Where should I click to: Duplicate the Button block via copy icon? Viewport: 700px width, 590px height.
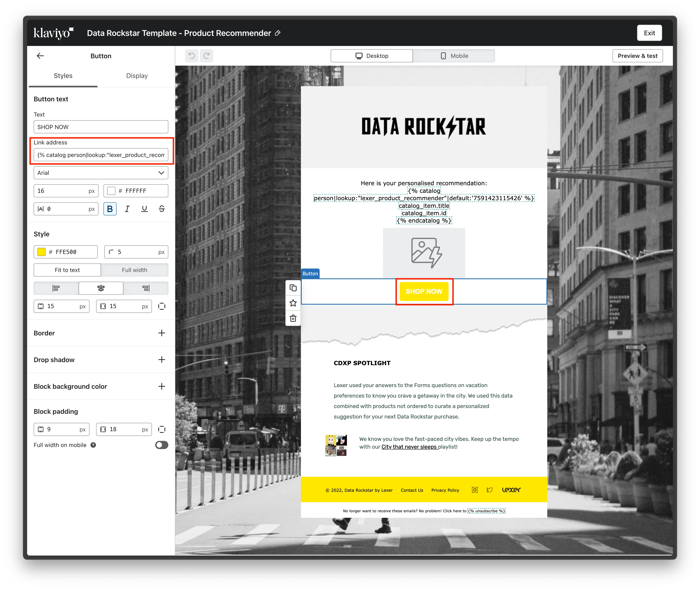tap(293, 288)
